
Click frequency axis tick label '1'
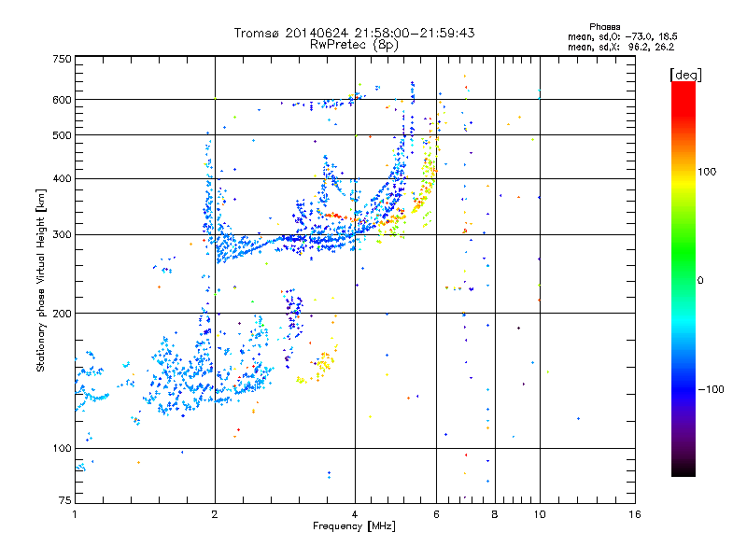(75, 514)
